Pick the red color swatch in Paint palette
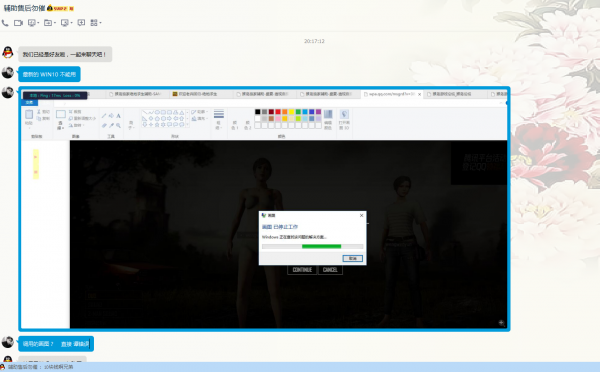The image size is (600, 372). click(x=278, y=112)
